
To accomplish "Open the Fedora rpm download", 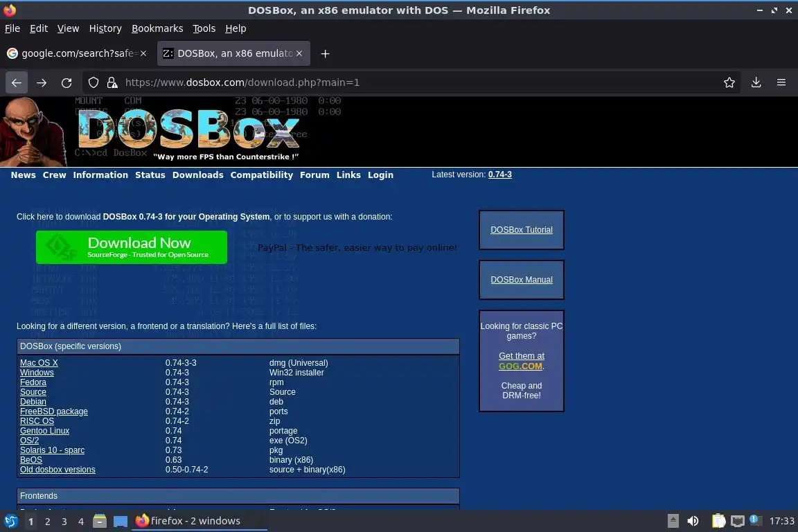I will pos(33,382).
